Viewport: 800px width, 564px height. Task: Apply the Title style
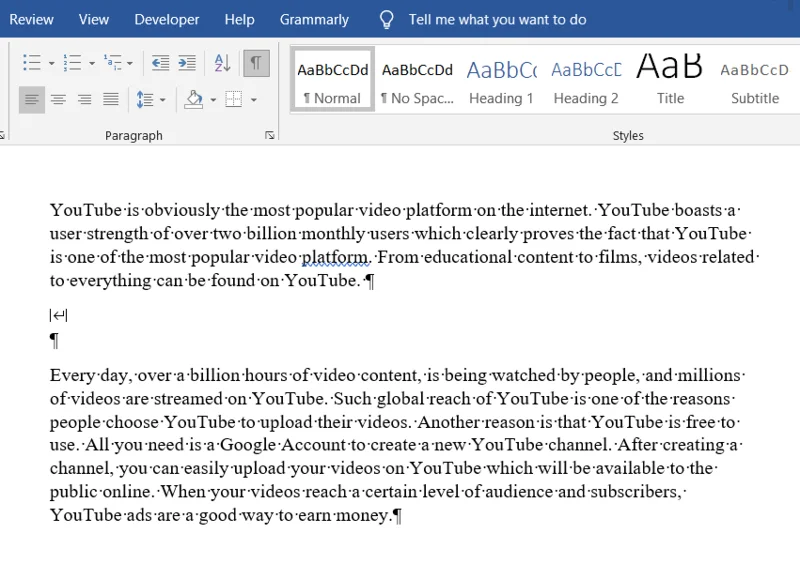pyautogui.click(x=670, y=79)
